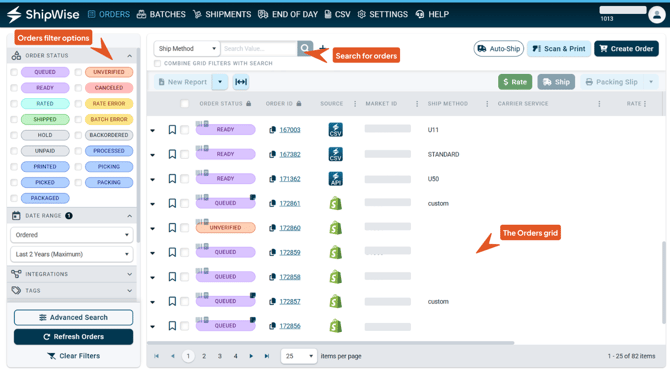Copy order ID 167003
Screen dimensions: 670x377
tap(272, 130)
